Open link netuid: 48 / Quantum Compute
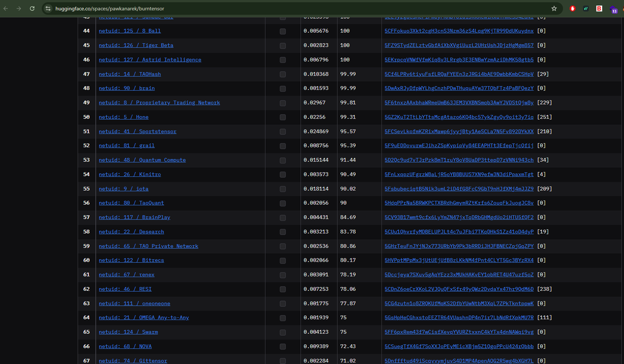Viewport: 624px width, 364px height. pos(142,160)
